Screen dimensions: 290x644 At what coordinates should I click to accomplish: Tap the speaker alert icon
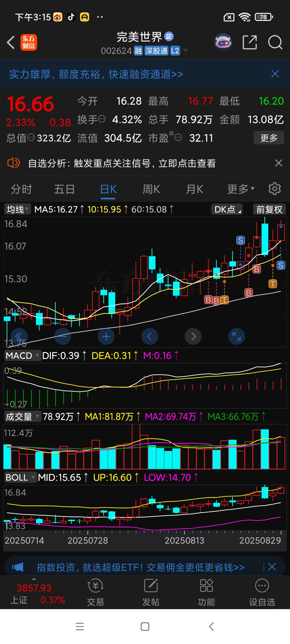click(x=13, y=163)
